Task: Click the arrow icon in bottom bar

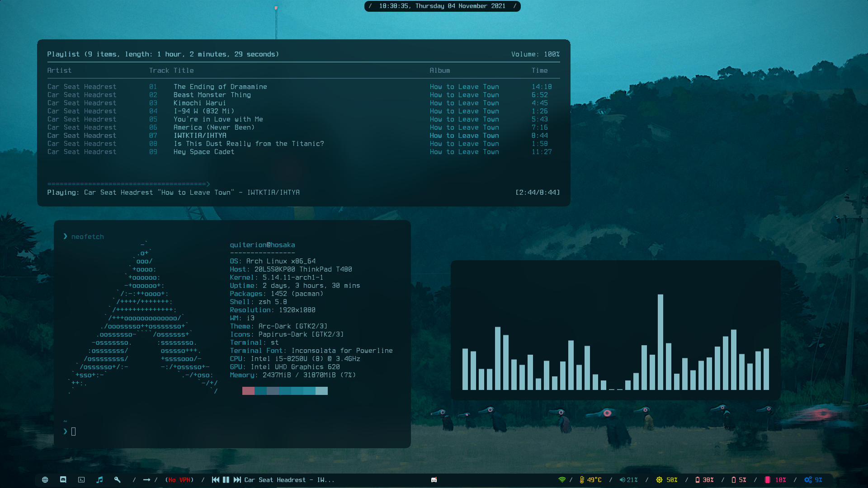Action: (146, 480)
